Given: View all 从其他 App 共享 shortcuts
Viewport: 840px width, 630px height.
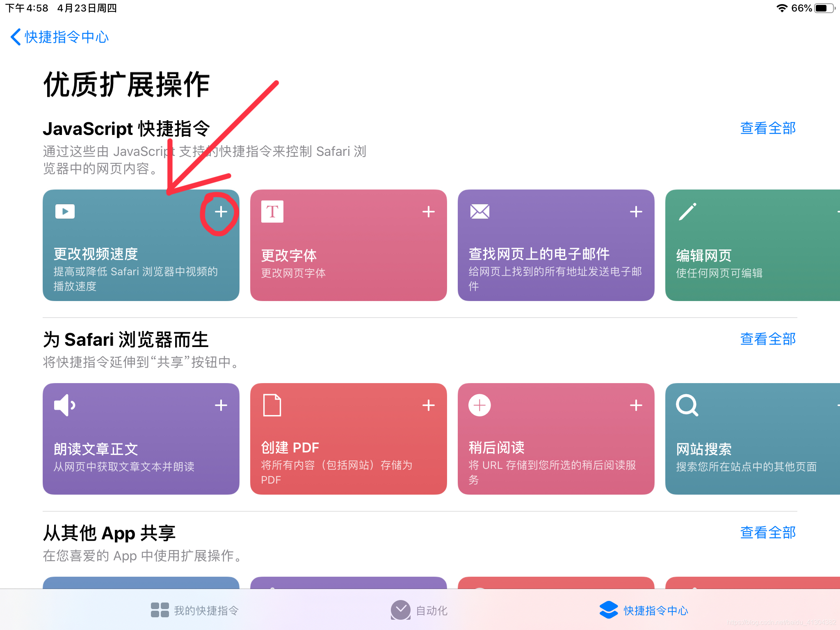Looking at the screenshot, I should coord(768,533).
